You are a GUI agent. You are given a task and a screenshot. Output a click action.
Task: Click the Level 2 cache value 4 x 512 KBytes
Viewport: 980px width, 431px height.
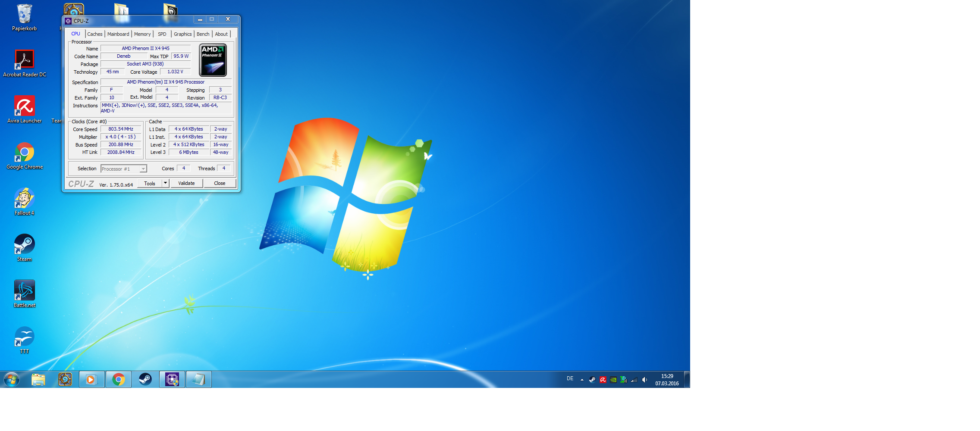[189, 144]
